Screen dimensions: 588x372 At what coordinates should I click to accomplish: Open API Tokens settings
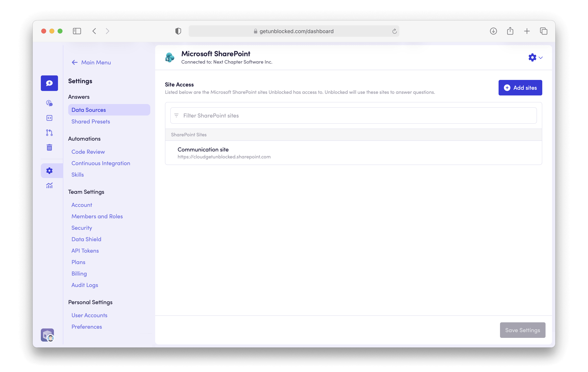click(85, 251)
